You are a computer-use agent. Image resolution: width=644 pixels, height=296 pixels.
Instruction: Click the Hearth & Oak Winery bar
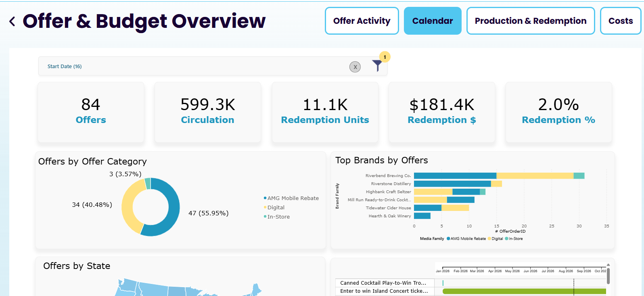click(422, 216)
